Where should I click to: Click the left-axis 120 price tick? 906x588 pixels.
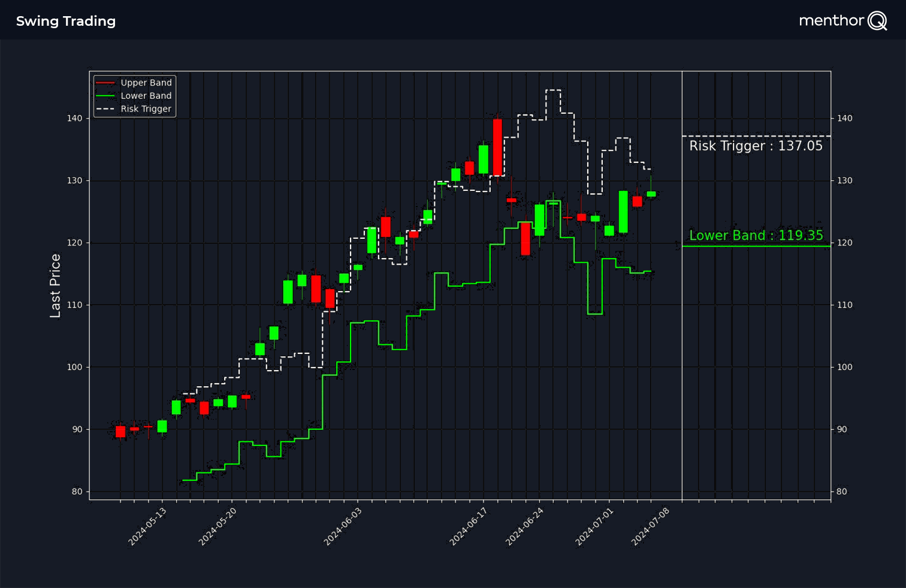coord(75,243)
